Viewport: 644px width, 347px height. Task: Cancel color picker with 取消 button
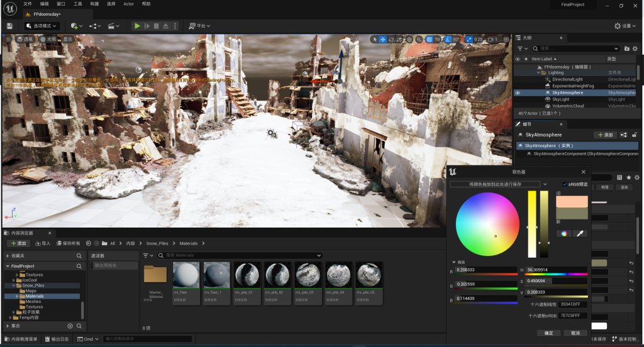point(575,333)
